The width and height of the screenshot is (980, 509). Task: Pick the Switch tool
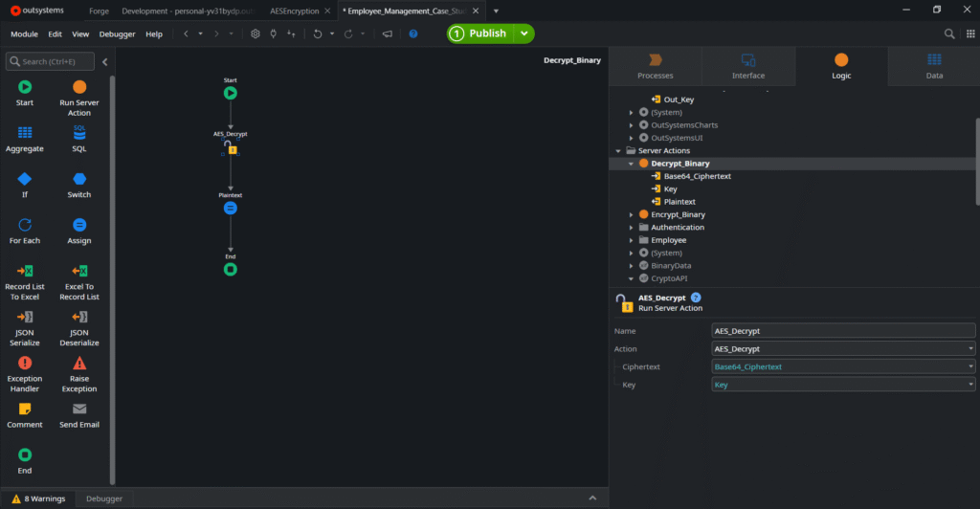click(79, 185)
